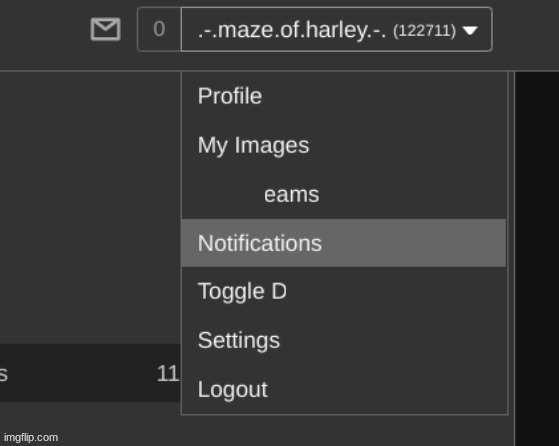This screenshot has width=559, height=446.
Task: Click the (122711) points count
Action: (x=425, y=31)
